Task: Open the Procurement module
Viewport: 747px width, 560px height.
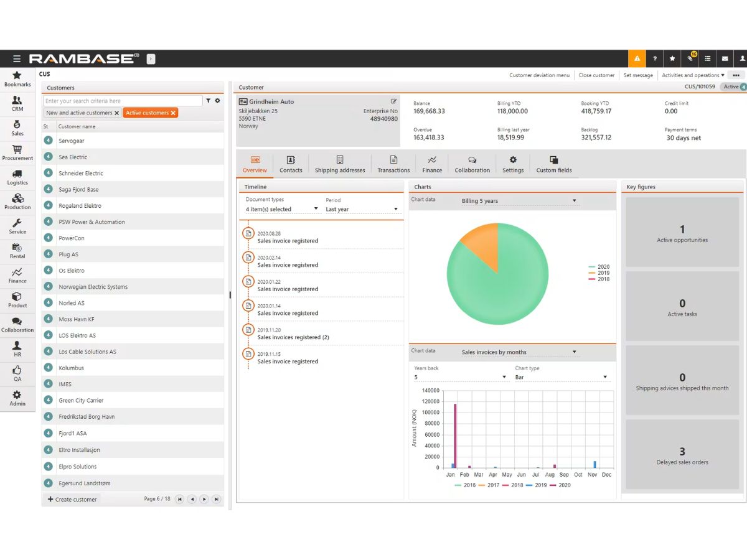Action: 17,152
